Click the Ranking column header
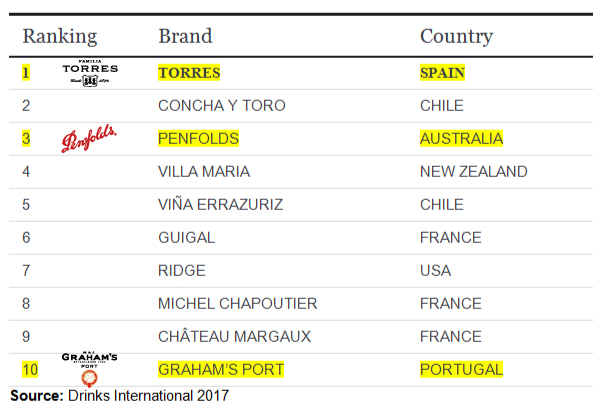Screen dimensions: 608x413 [60, 37]
